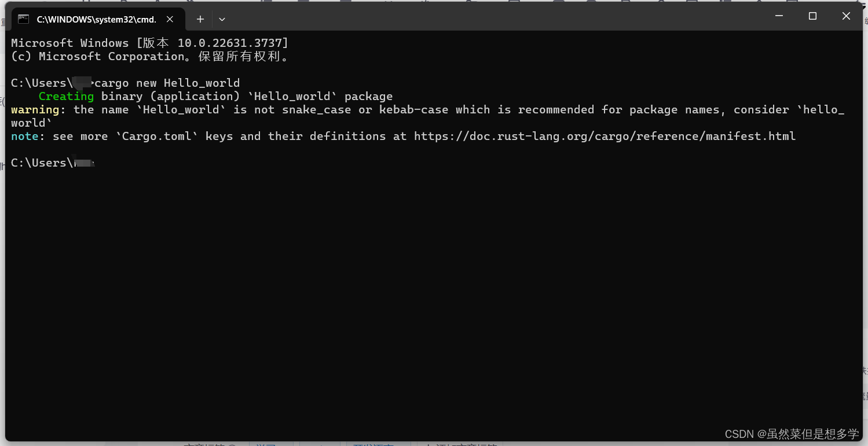Open a new terminal tab with the plus button
The image size is (868, 446).
coord(200,19)
